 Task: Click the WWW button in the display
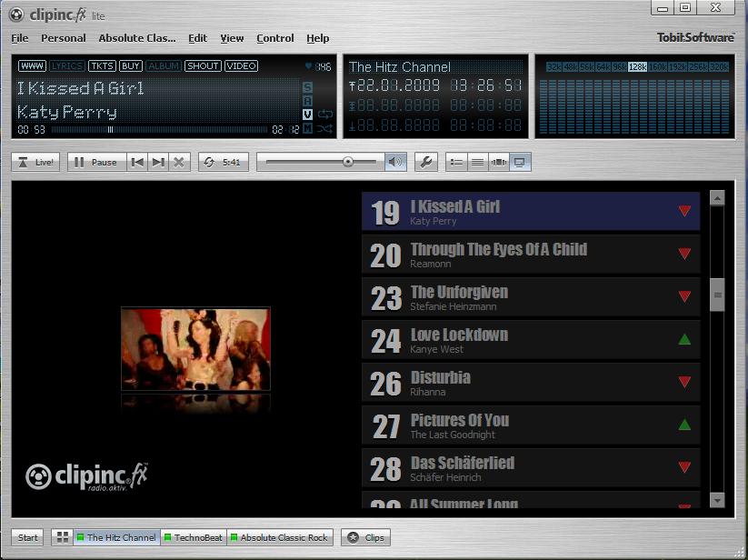pos(32,65)
